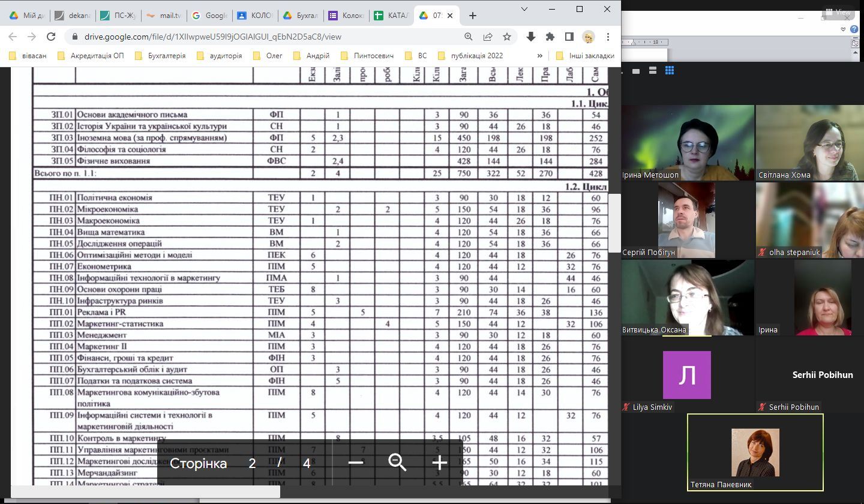Switch to single speaker view layout

636,71
